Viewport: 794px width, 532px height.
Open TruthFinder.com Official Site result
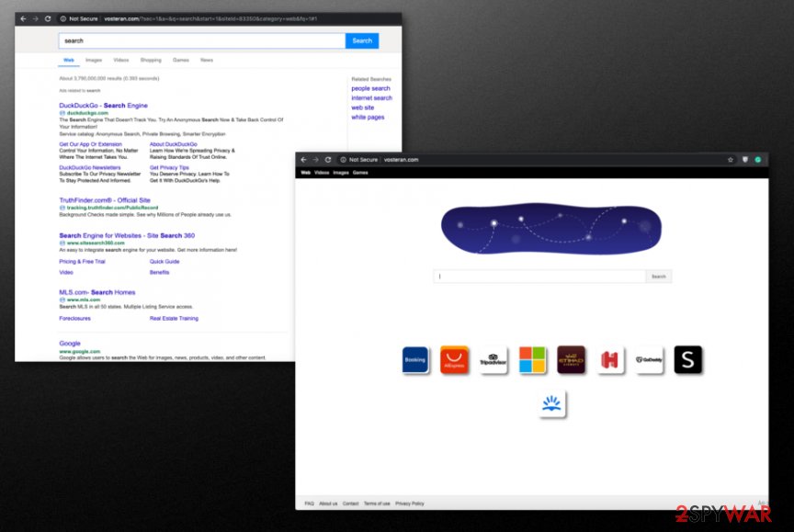(x=105, y=200)
